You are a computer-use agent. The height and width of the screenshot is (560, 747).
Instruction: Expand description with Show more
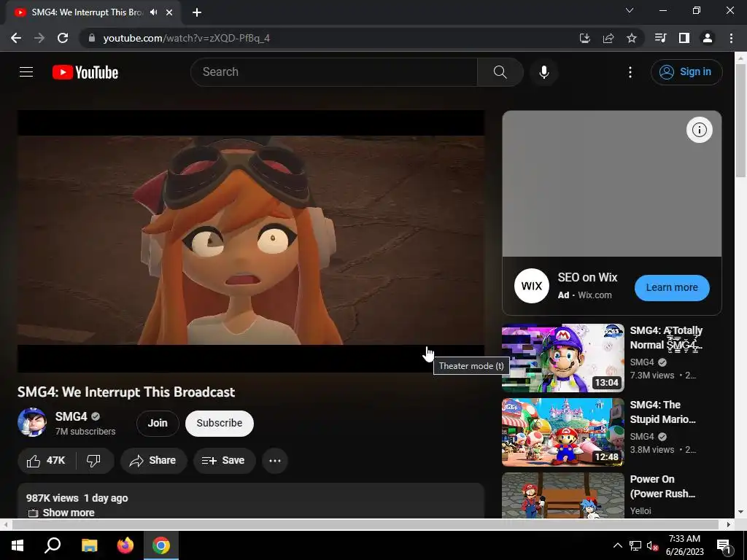click(69, 513)
